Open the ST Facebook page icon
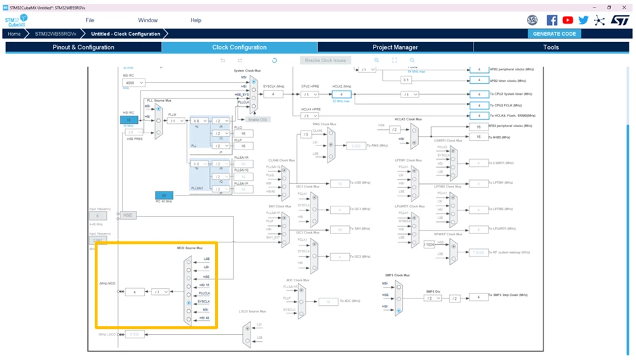This screenshot has width=636, height=364. 551,20
